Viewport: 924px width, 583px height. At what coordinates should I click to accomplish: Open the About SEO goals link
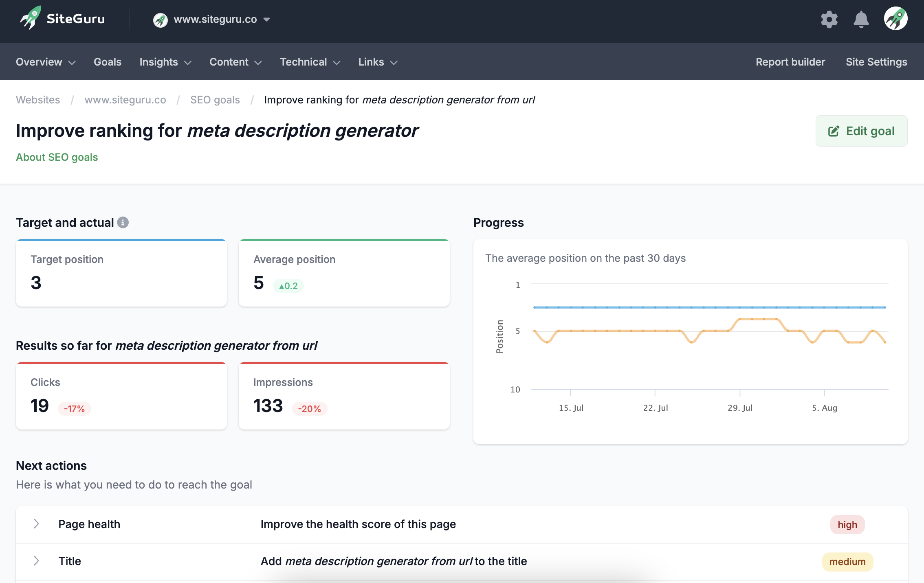tap(57, 157)
